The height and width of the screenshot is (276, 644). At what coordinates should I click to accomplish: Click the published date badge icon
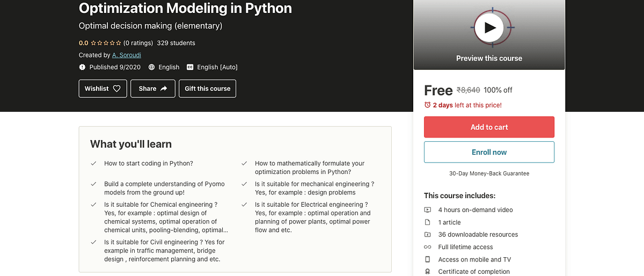[82, 67]
